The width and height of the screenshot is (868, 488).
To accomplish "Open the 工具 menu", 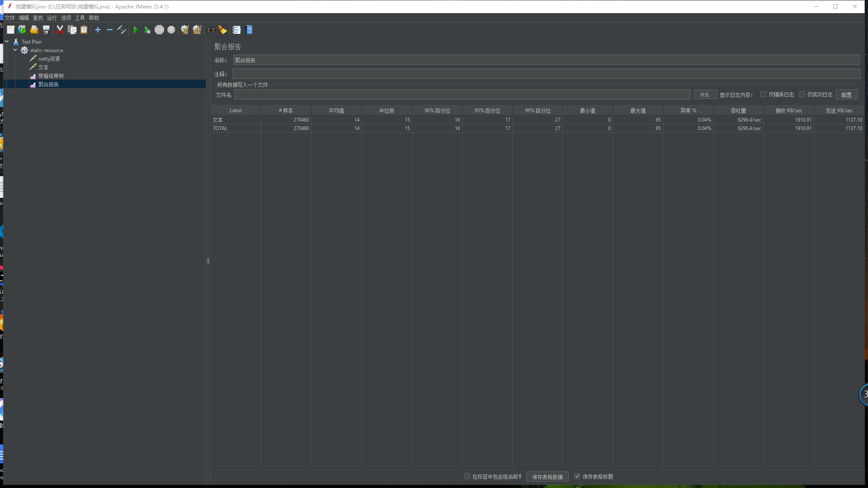I will 80,18.
